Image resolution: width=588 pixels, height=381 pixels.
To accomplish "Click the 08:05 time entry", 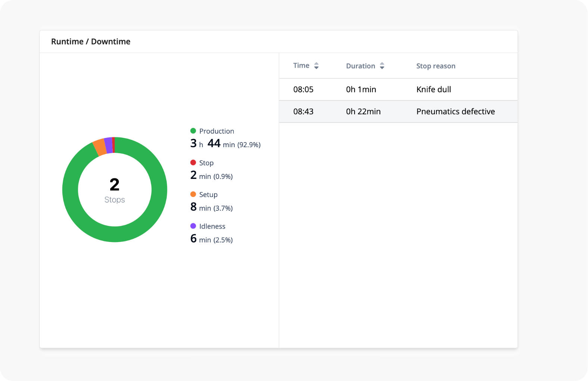I will [303, 90].
